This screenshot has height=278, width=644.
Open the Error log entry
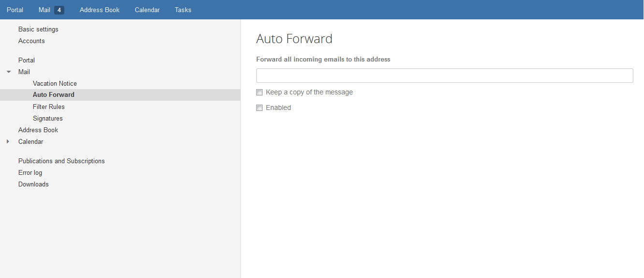click(x=30, y=172)
